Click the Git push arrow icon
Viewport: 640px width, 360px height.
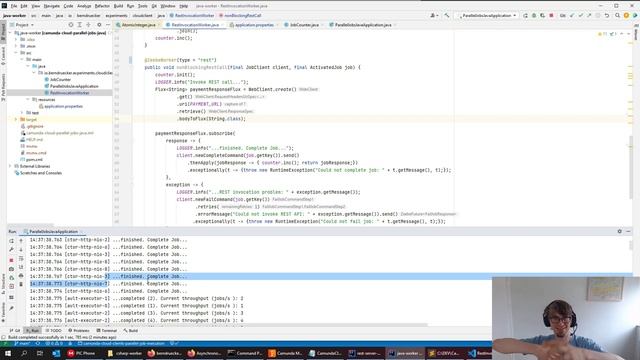click(x=589, y=16)
